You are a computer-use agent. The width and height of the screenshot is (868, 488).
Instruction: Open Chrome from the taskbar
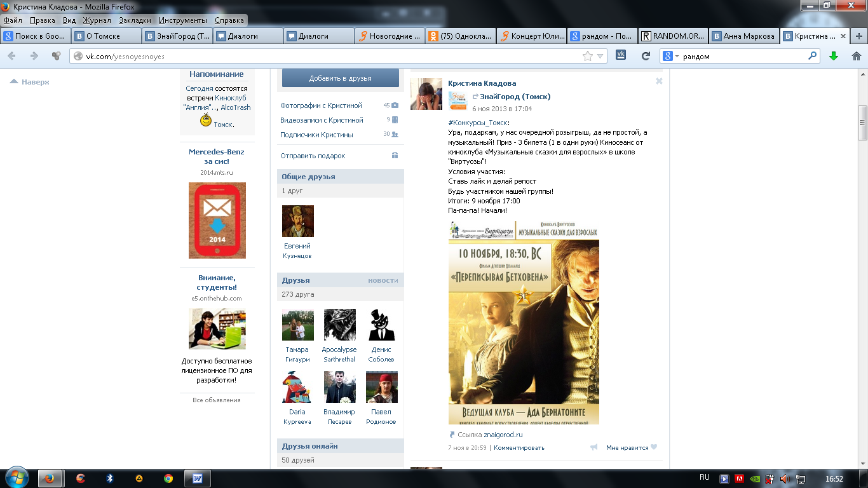click(168, 478)
